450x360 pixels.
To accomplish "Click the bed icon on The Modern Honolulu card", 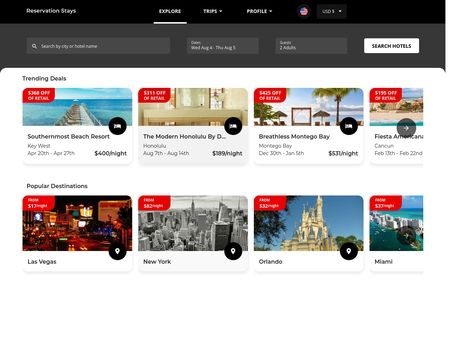I will (233, 126).
